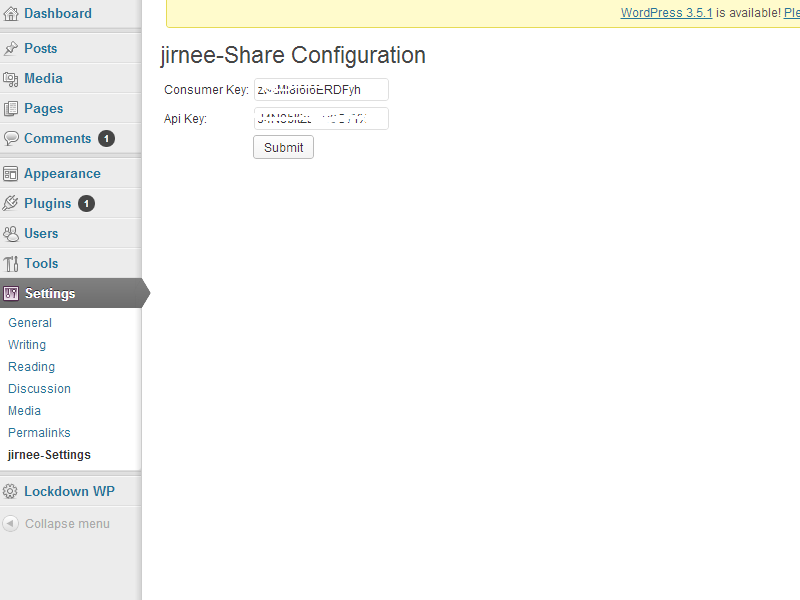Click the Appearance layout icon
This screenshot has height=600, width=800.
[11, 173]
